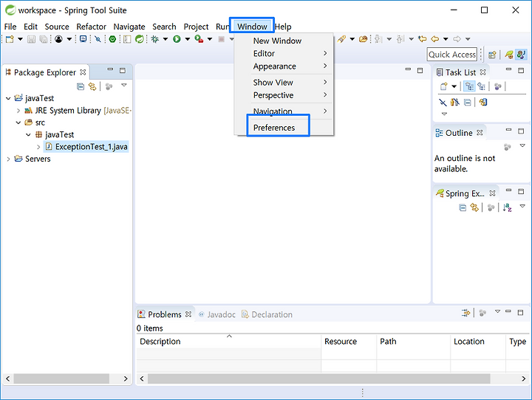This screenshot has width=532, height=400.
Task: Click the user profile toolbar icon
Action: [58, 39]
